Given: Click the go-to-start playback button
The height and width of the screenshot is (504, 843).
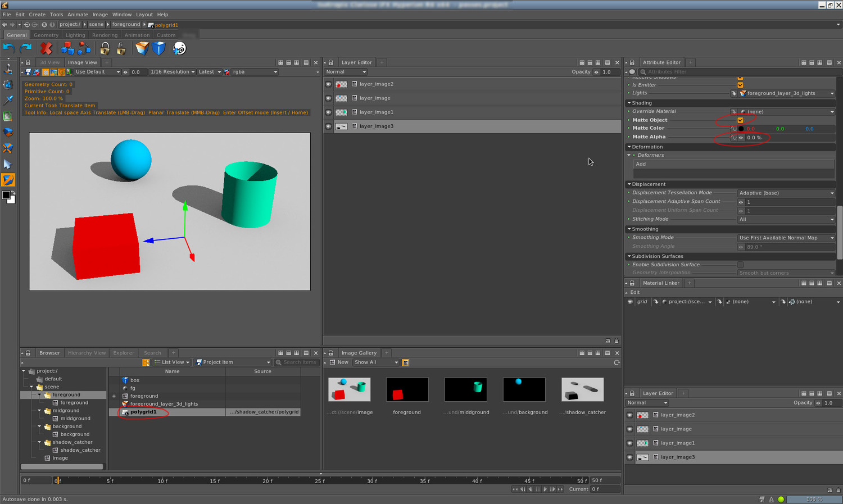Looking at the screenshot, I should tap(515, 489).
